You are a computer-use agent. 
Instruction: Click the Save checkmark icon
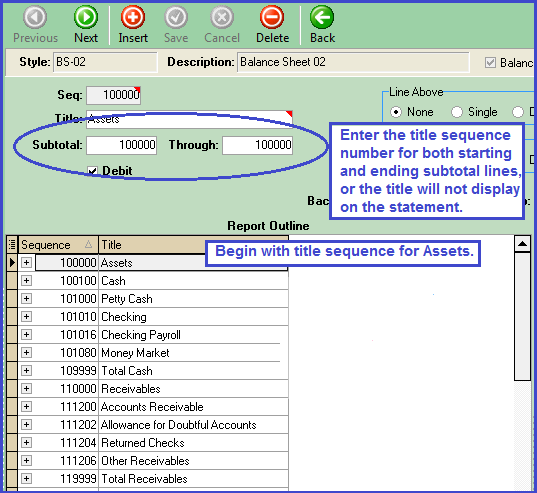click(176, 17)
